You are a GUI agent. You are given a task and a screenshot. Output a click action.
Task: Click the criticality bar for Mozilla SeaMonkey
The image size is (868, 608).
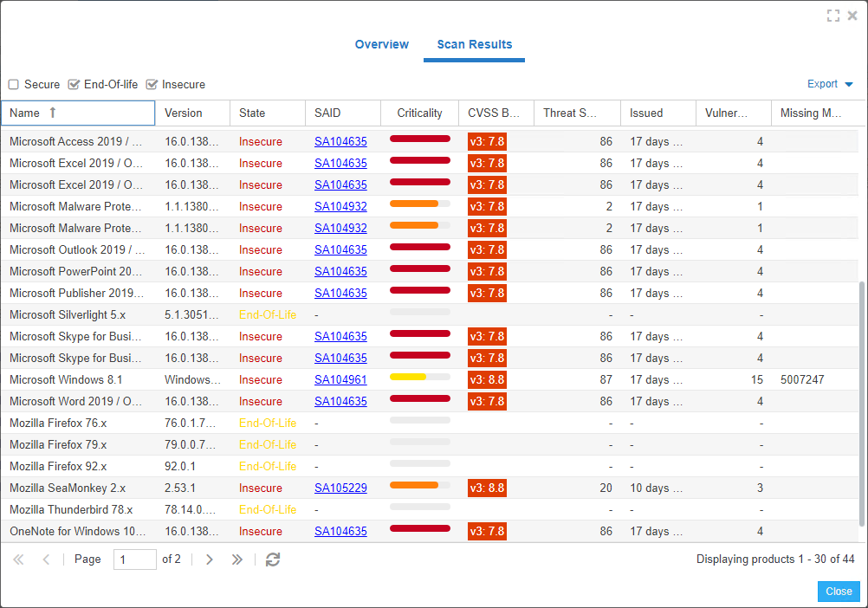[x=419, y=485]
